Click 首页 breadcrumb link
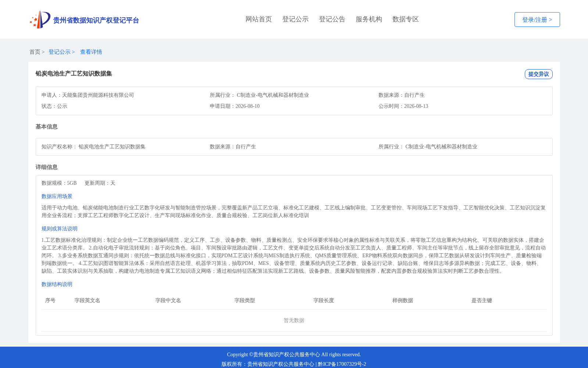Image resolution: width=588 pixels, height=368 pixels. (x=35, y=52)
